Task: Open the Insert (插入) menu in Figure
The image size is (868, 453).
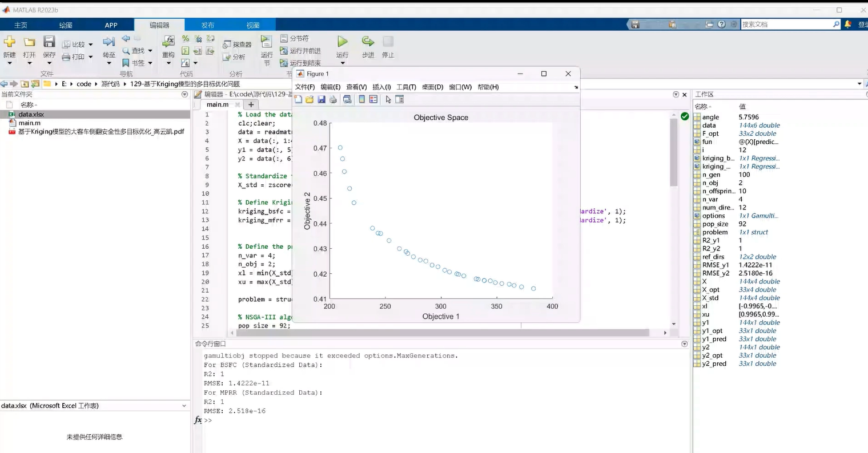Action: click(x=381, y=87)
